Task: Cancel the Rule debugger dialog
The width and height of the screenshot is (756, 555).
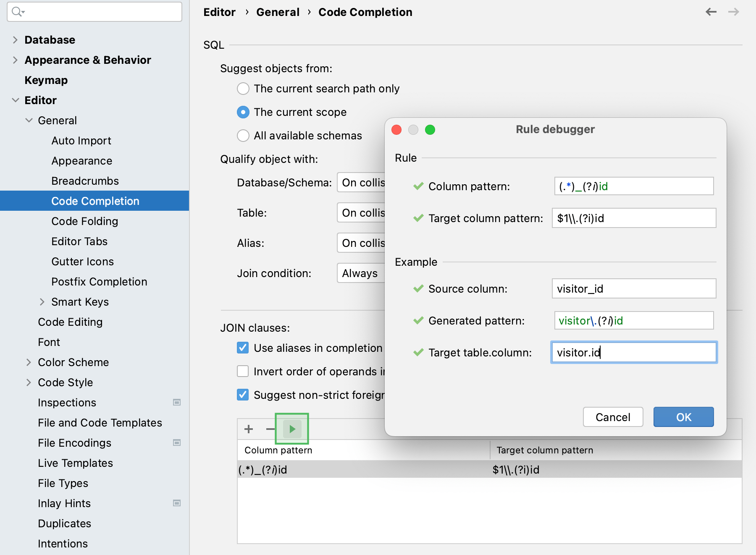Action: (613, 417)
